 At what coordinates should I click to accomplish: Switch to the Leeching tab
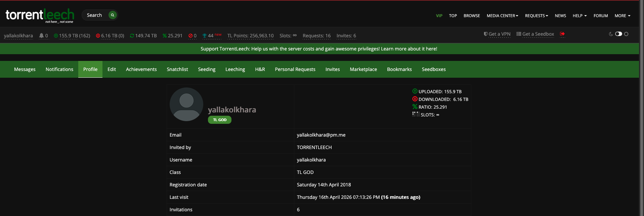[235, 69]
